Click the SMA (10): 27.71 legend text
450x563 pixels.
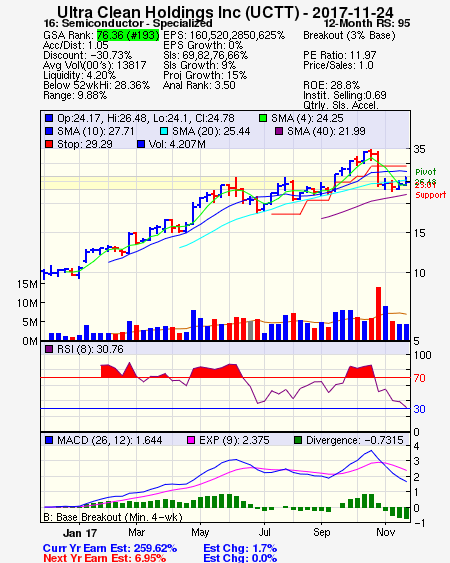[96, 131]
